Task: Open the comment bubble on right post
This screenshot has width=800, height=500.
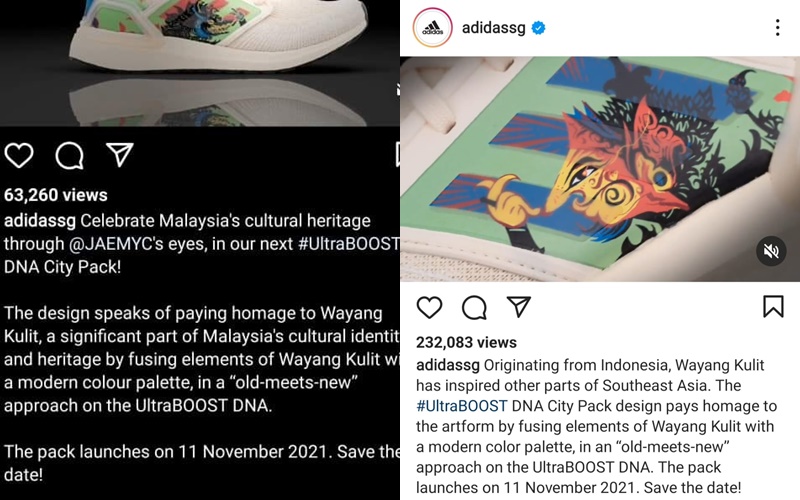Action: point(474,308)
